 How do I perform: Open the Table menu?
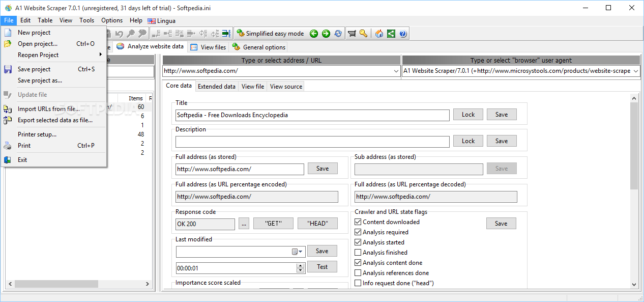pyautogui.click(x=45, y=20)
